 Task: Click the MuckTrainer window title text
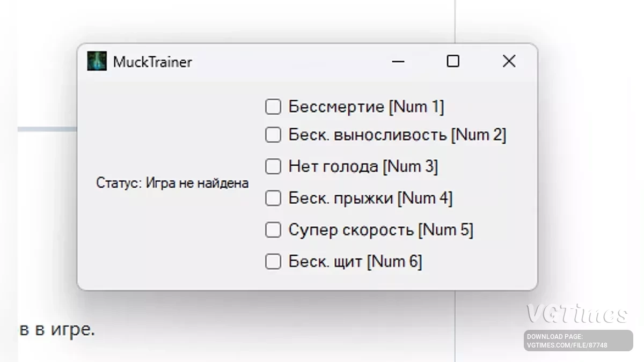click(152, 61)
